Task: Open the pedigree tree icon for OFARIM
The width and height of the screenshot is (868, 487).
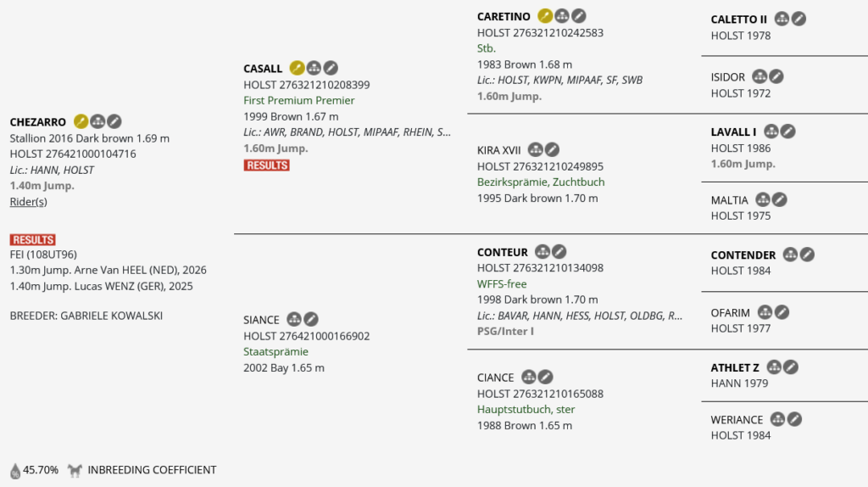Action: pos(765,312)
